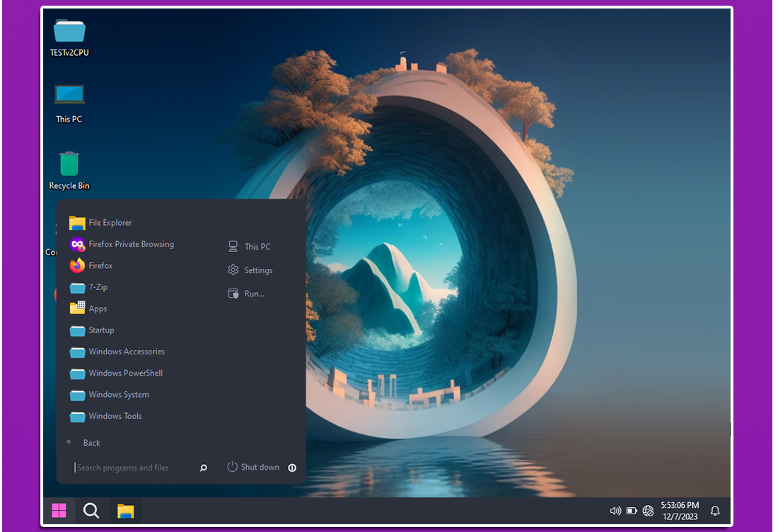This screenshot has height=532, width=778.
Task: Open File Explorer in the Start menu list
Action: [x=110, y=223]
